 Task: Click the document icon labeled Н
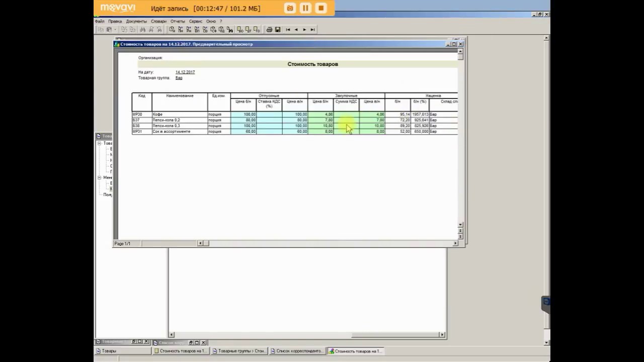pyautogui.click(x=172, y=30)
